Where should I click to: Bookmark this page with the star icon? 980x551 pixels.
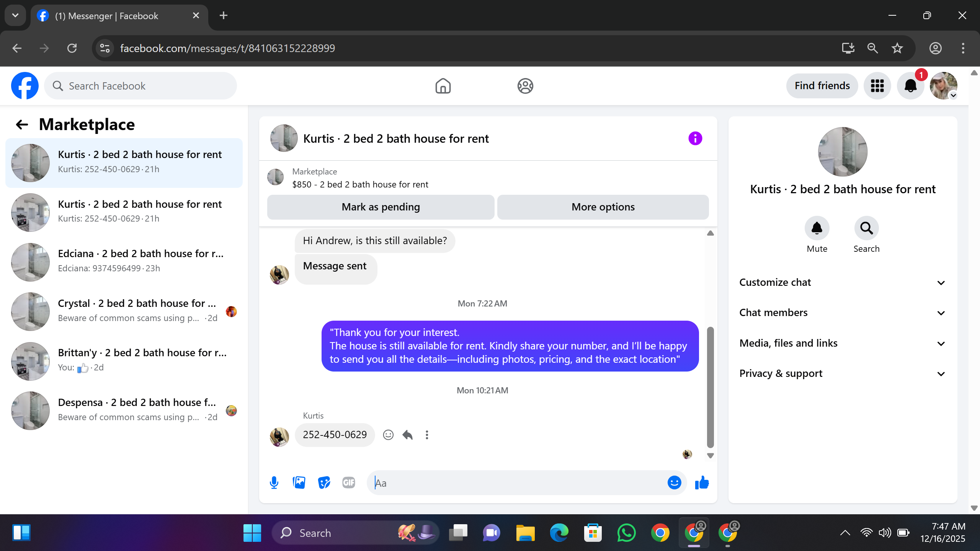[897, 48]
